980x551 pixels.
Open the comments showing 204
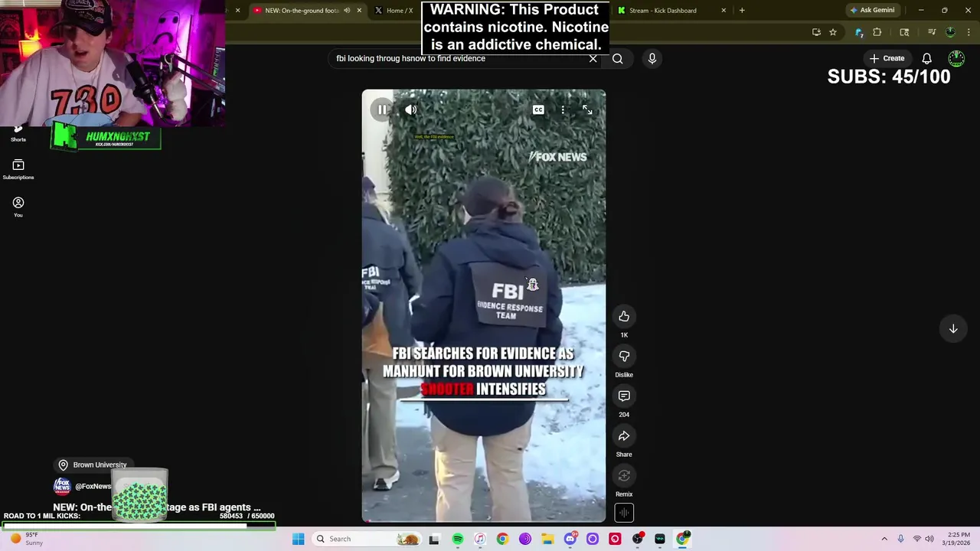(624, 396)
